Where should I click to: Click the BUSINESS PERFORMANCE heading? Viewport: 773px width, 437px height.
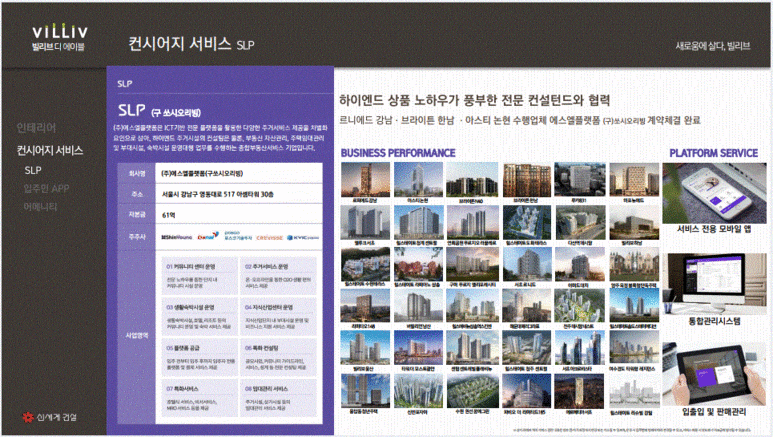398,153
